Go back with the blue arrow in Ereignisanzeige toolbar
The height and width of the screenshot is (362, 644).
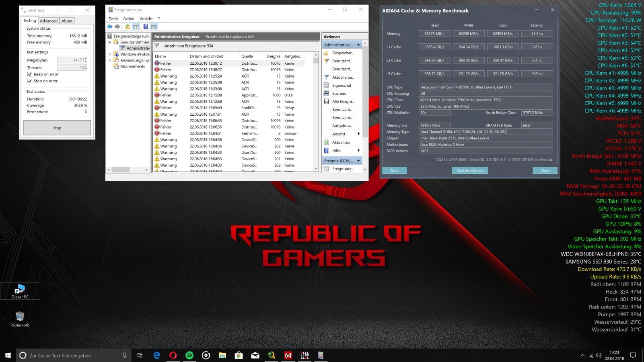110,27
